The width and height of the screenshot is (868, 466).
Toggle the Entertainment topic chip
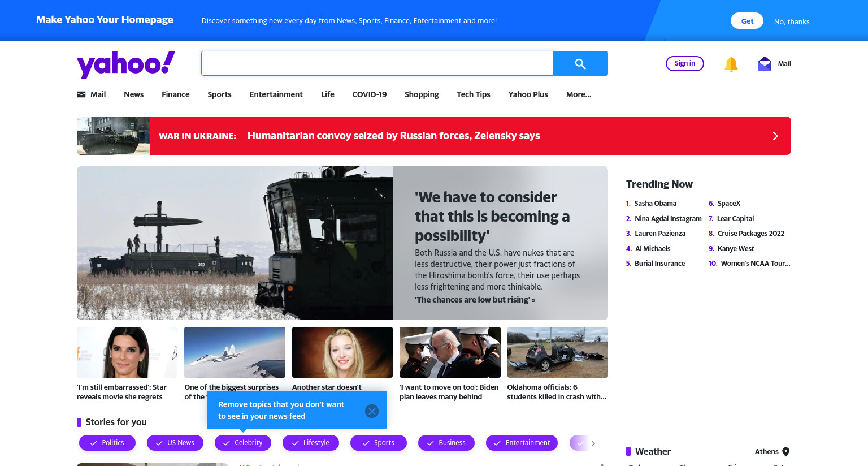coord(522,443)
